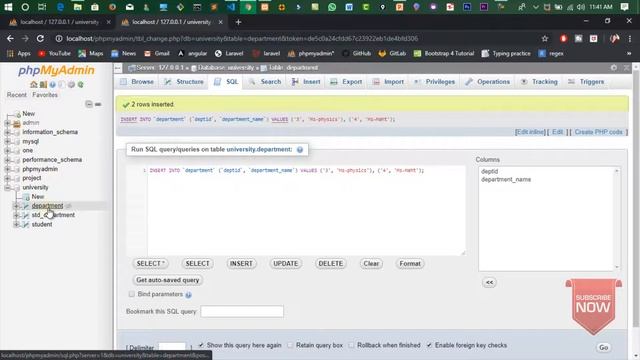Open new browser tab plus button
The image size is (640, 360).
[238, 22]
